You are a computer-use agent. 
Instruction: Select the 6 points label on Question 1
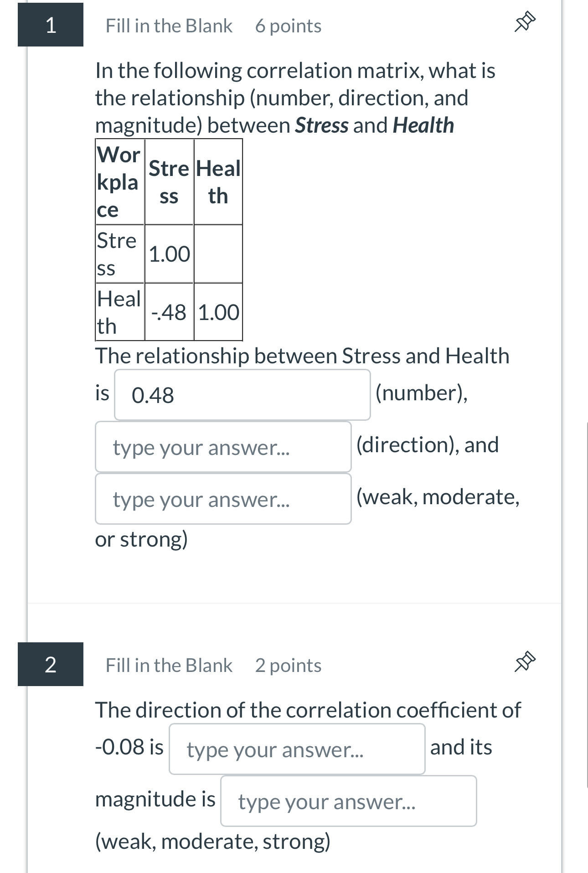pyautogui.click(x=288, y=26)
